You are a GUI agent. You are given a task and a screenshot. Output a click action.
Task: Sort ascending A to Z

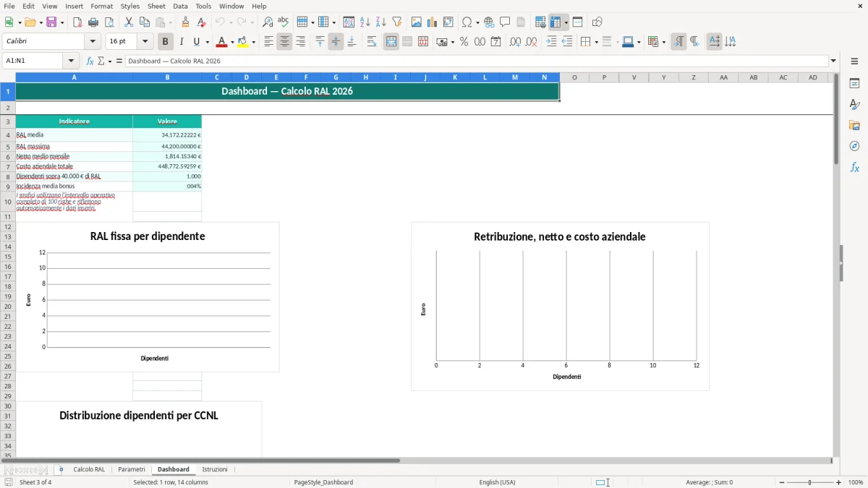(x=365, y=22)
